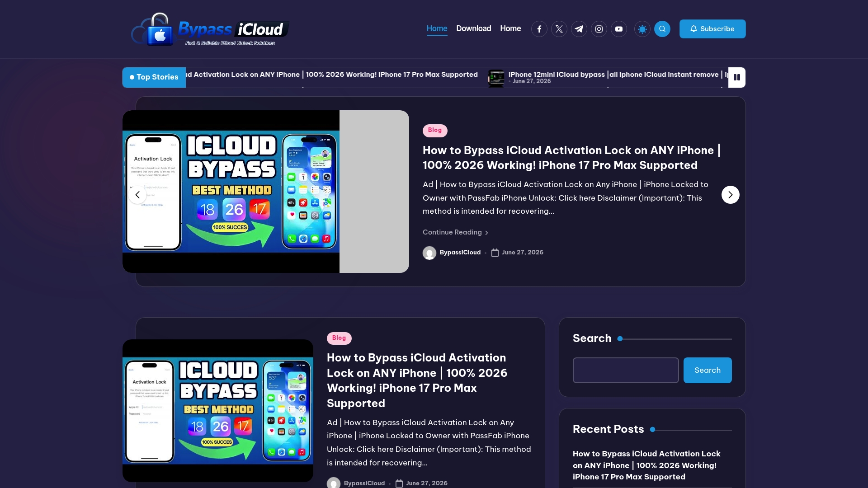Toggle light/dark mode sun icon
The height and width of the screenshot is (488, 868).
(x=642, y=29)
